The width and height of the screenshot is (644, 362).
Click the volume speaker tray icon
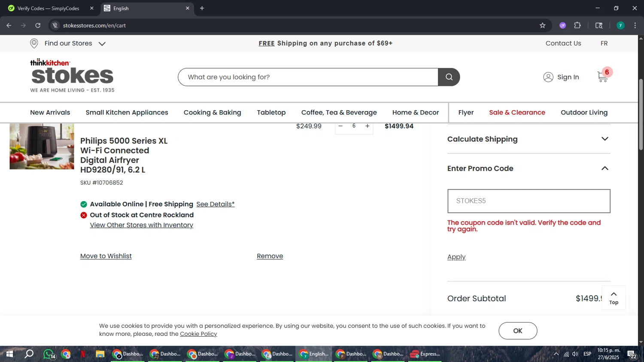click(x=575, y=354)
